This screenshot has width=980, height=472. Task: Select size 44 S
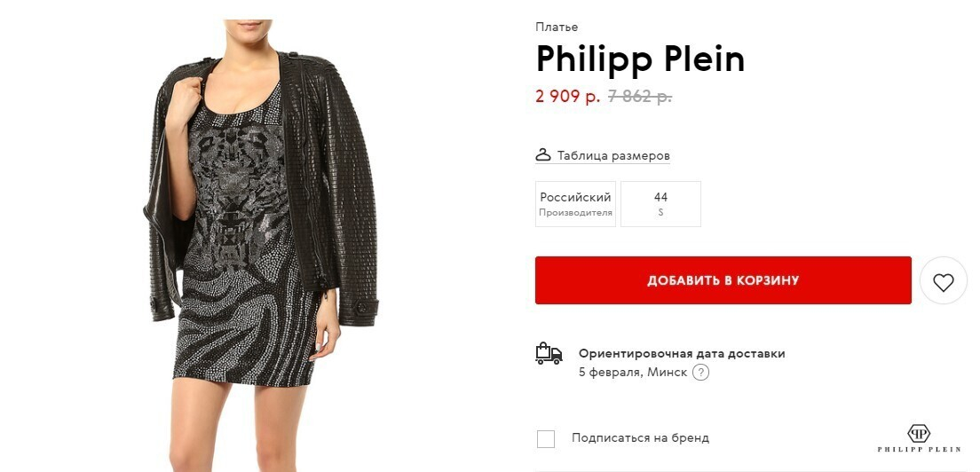[x=660, y=204]
